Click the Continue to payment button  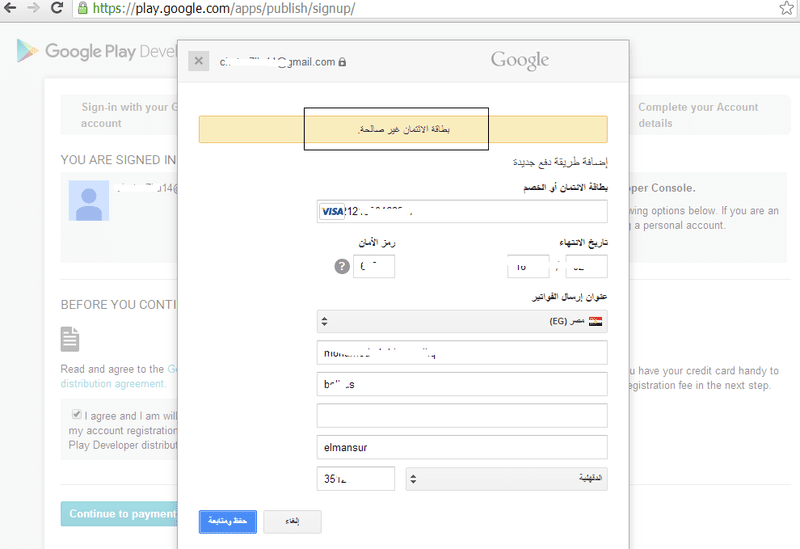tap(119, 514)
